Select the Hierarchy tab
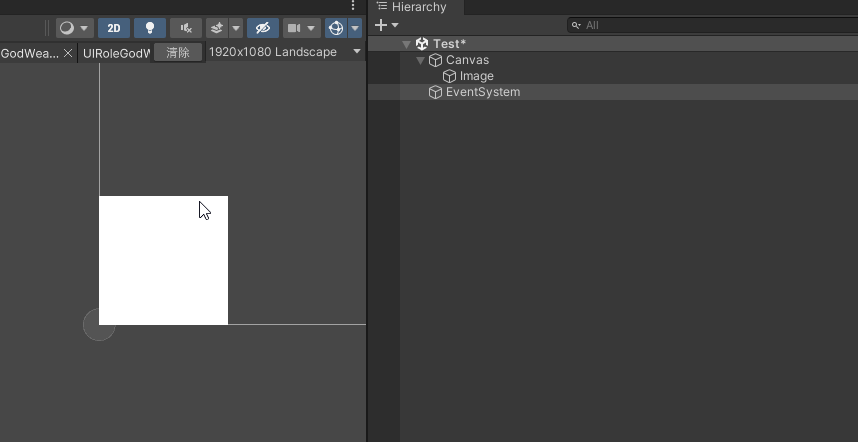Screen dimensions: 858x442 pyautogui.click(x=415, y=7)
